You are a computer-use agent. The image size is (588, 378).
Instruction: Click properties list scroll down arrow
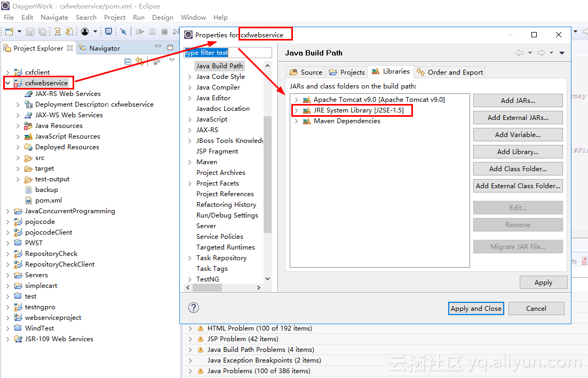tap(267, 279)
